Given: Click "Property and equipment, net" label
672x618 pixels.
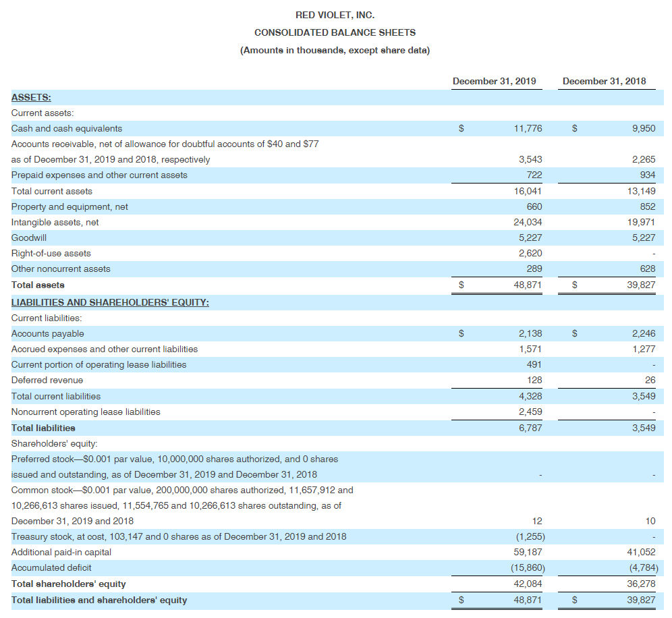Looking at the screenshot, I should 69,206.
